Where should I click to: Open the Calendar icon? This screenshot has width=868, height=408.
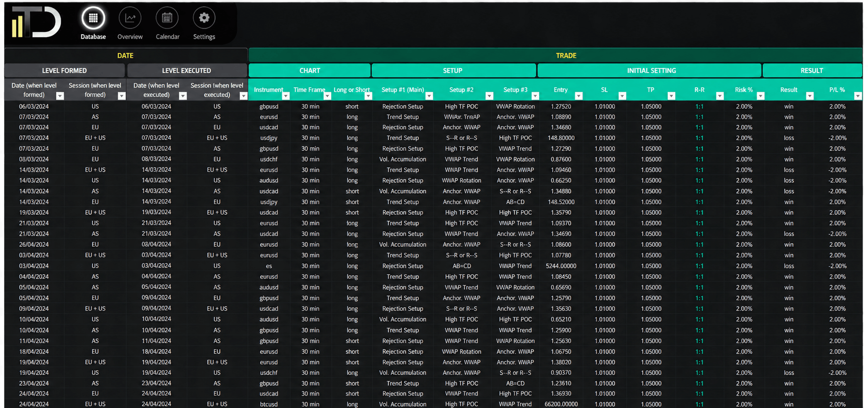pyautogui.click(x=167, y=19)
